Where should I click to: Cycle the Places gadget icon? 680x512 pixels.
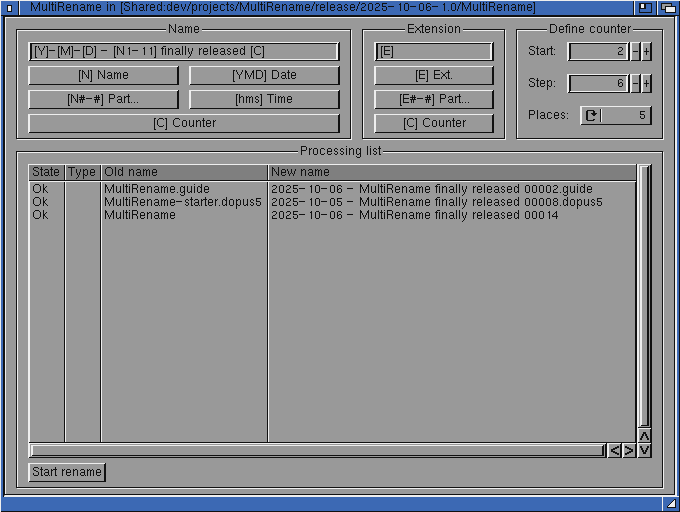point(591,115)
